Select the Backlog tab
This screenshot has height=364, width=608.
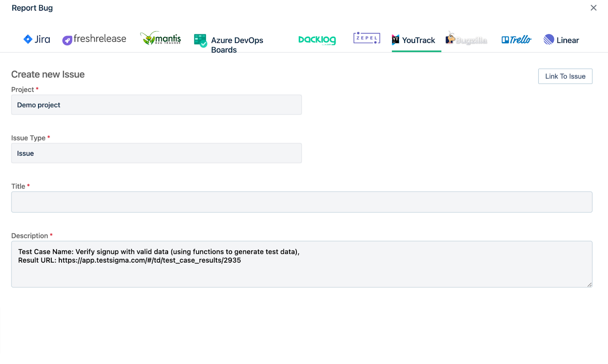pyautogui.click(x=317, y=40)
